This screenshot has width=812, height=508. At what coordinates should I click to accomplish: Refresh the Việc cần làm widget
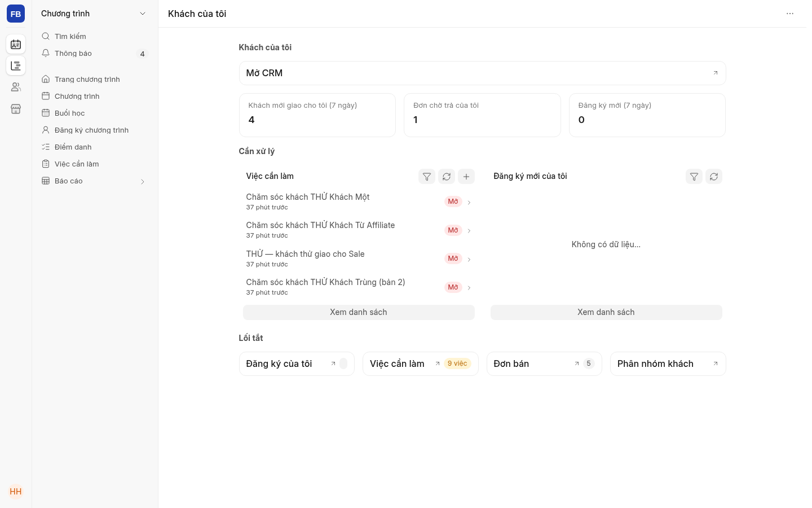[447, 177]
